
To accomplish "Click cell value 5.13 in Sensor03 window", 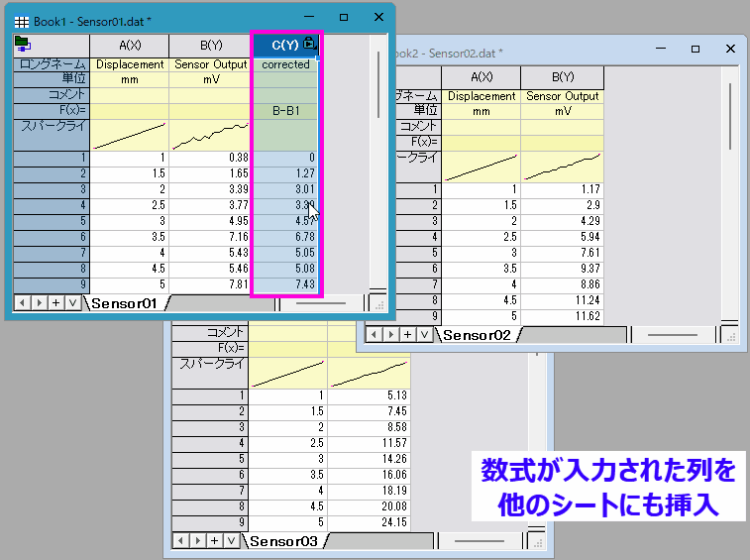I will tap(369, 395).
